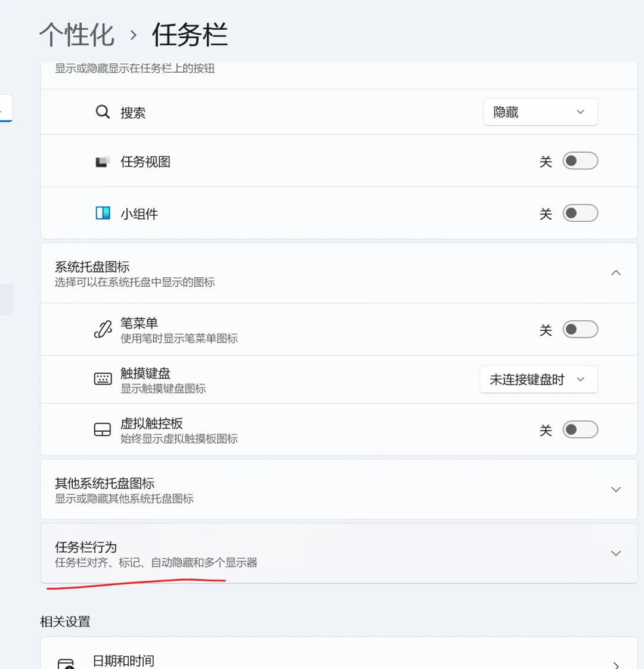The image size is (644, 669).
Task: Click the 搜索 (Search) magnifier icon
Action: click(x=103, y=112)
